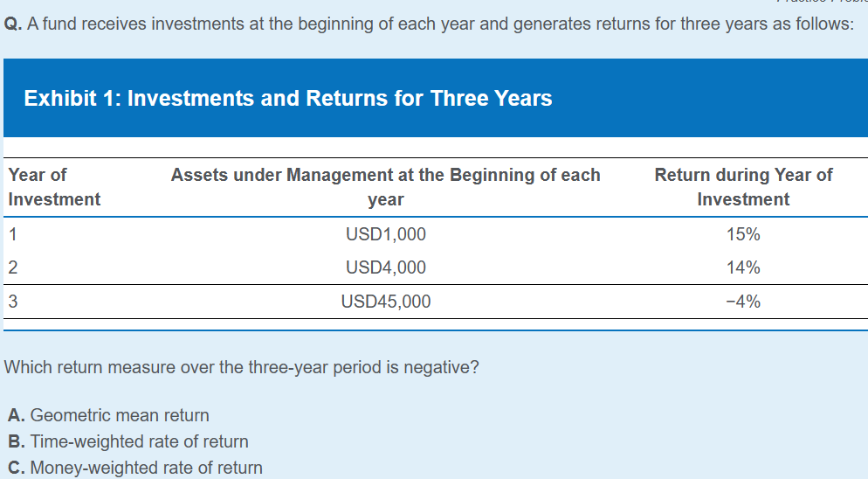Screen dimensions: 868x479
Task: Select the USD4,000 table cell
Action: [385, 268]
